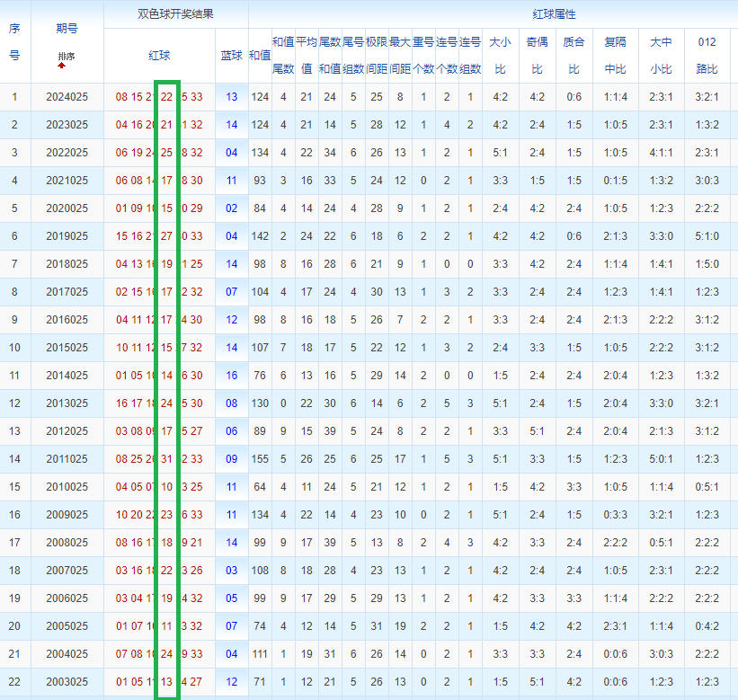Image resolution: width=738 pixels, height=700 pixels.
Task: Click the 012路比 column header
Action: [707, 55]
